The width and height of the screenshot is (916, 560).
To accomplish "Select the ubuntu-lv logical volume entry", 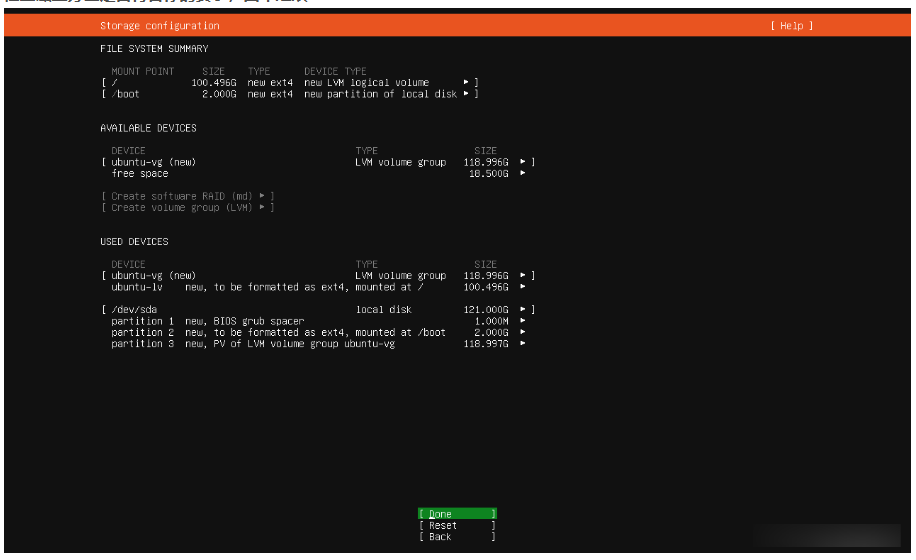I will pos(138,287).
